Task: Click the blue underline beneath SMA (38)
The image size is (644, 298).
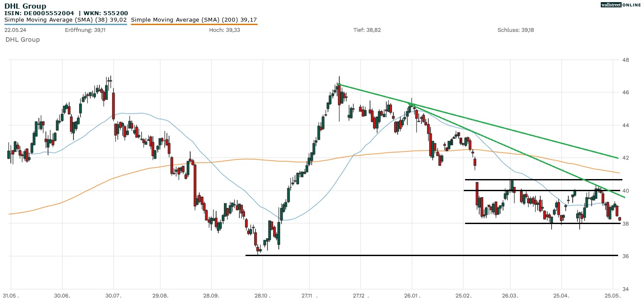Action: click(65, 24)
